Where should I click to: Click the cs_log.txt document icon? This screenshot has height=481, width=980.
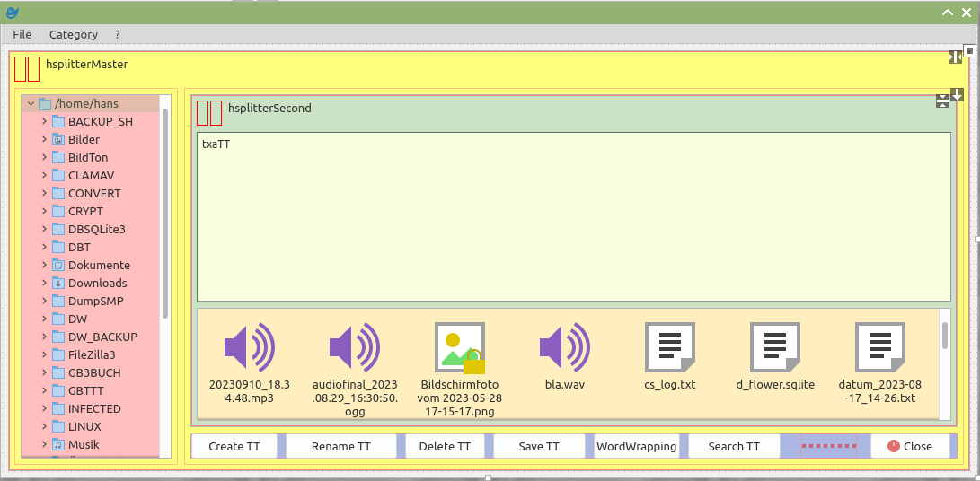(x=669, y=347)
